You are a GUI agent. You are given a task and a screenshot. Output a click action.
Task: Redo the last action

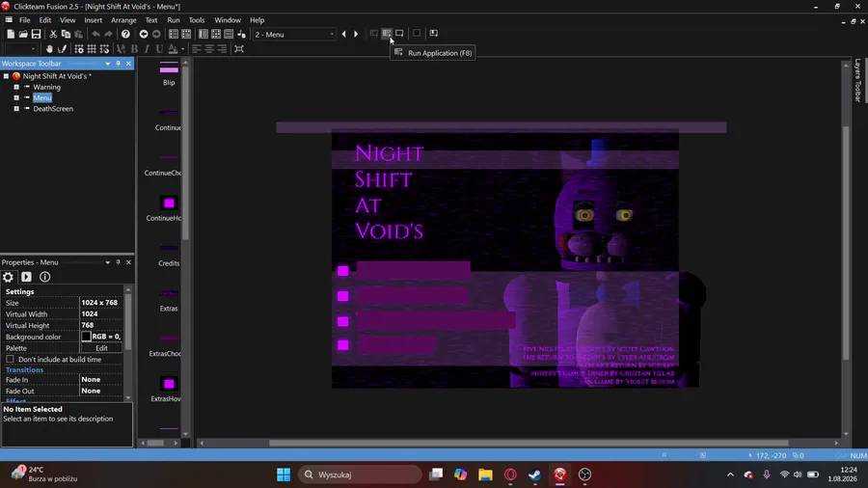click(108, 35)
